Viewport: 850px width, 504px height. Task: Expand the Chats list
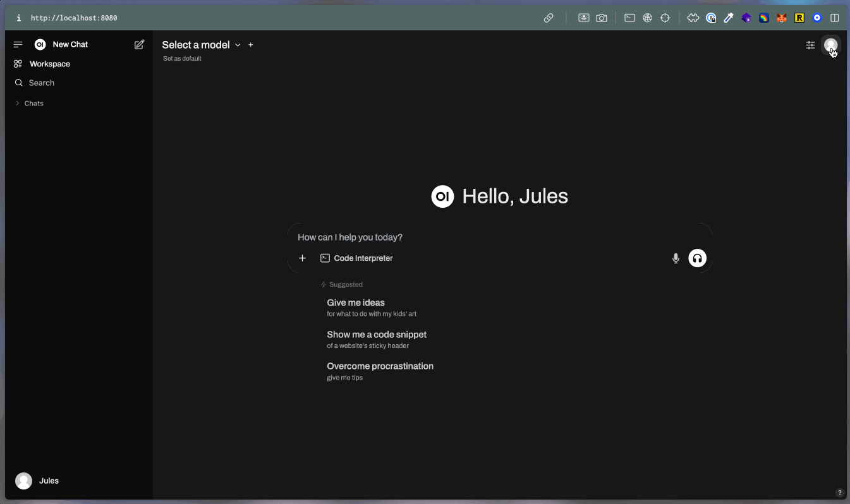coord(29,103)
